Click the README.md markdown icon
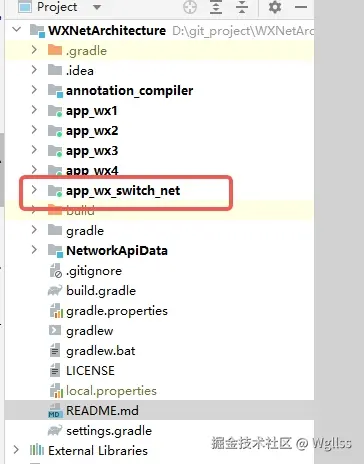 (x=55, y=411)
